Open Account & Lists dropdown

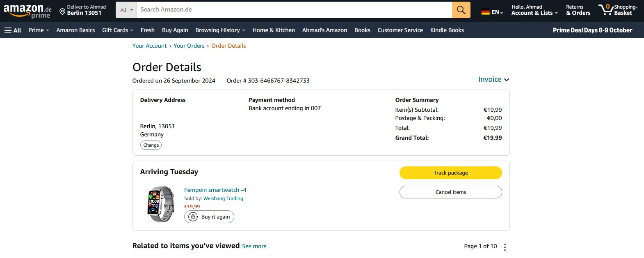tap(534, 13)
